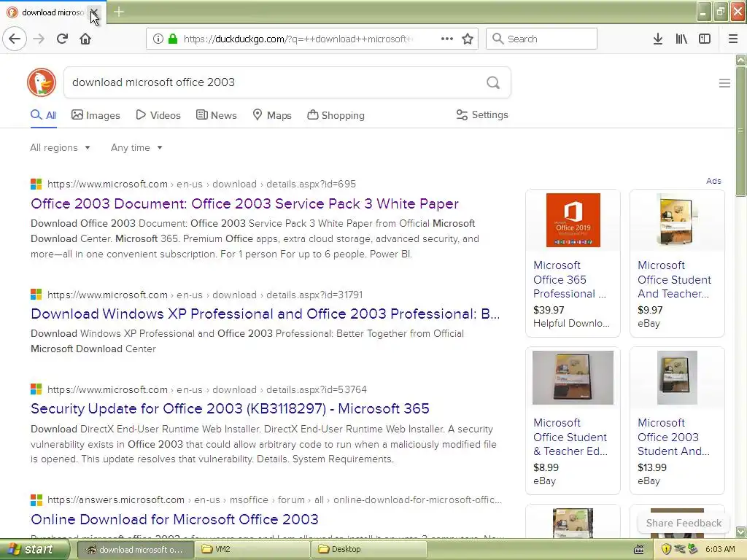Open the $9.97 Office Student ad image
The width and height of the screenshot is (747, 560).
676,220
